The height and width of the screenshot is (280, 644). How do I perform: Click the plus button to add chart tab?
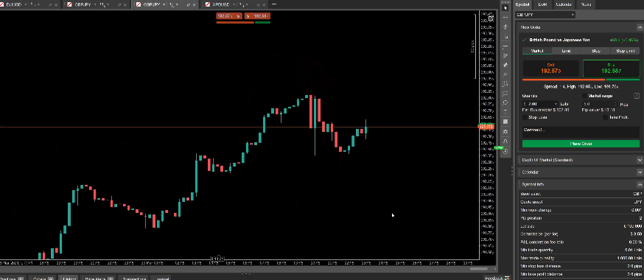pyautogui.click(x=274, y=4)
